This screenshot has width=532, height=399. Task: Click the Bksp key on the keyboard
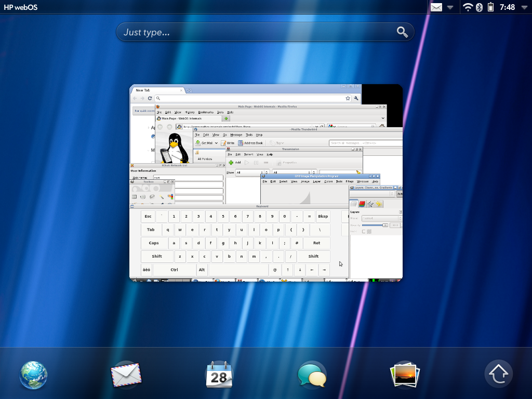tap(323, 217)
